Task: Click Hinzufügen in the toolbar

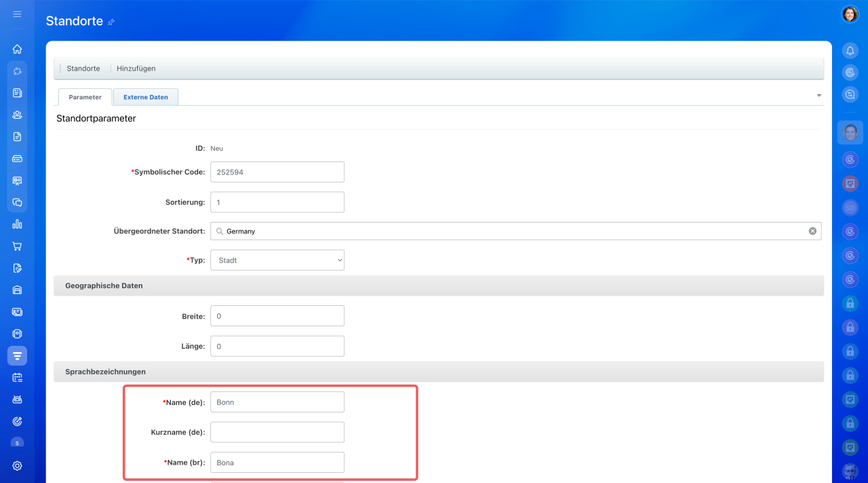Action: tap(136, 69)
